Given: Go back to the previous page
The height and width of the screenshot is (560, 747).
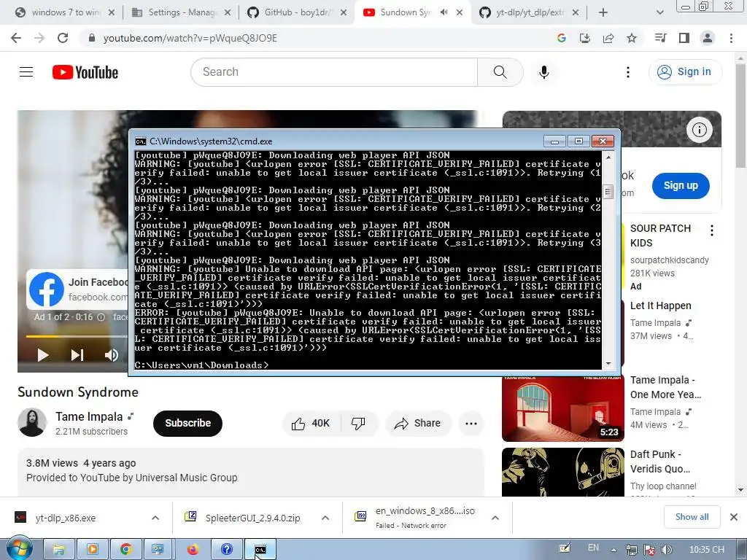Looking at the screenshot, I should pos(16,38).
